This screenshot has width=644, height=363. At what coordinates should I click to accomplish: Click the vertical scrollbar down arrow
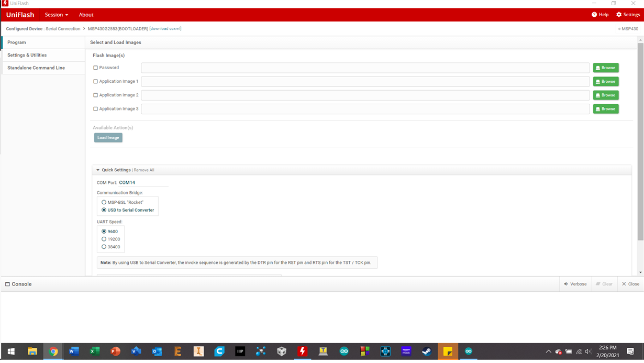[x=640, y=272]
